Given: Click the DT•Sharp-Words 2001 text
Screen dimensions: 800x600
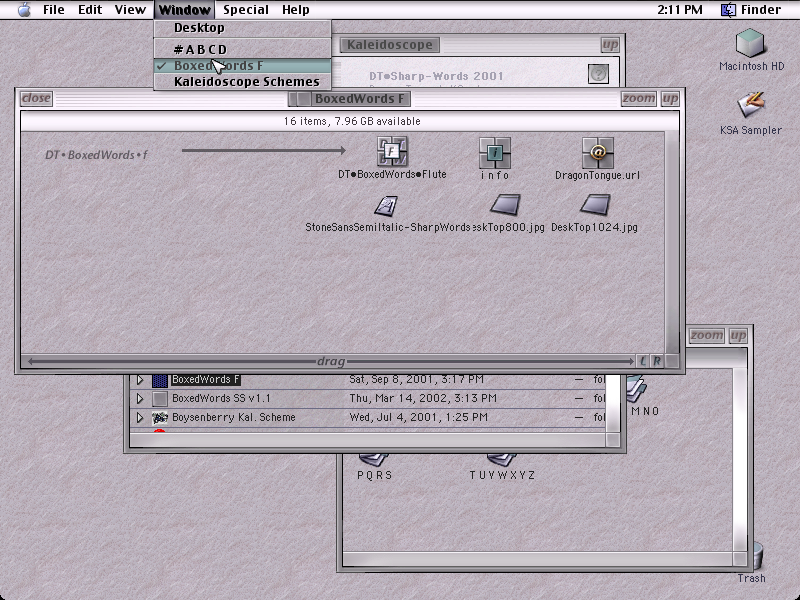Looking at the screenshot, I should (436, 76).
